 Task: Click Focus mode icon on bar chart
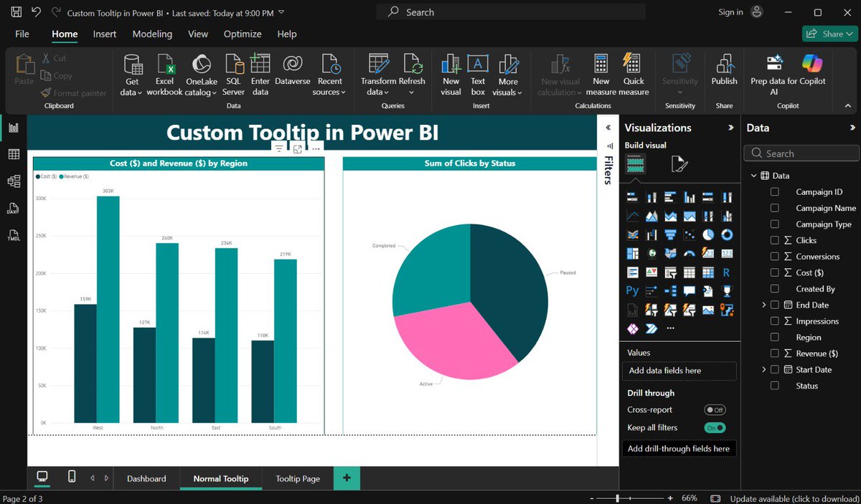coord(297,148)
